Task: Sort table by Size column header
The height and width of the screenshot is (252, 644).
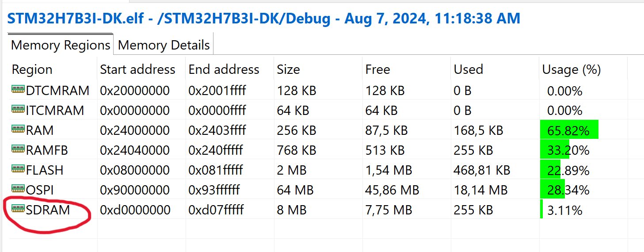Action: 288,69
